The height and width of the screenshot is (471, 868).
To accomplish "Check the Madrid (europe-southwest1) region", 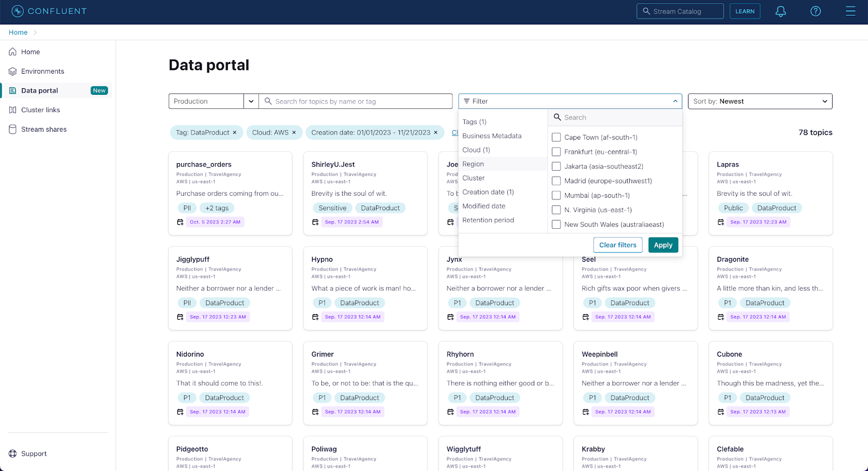I will click(x=556, y=181).
